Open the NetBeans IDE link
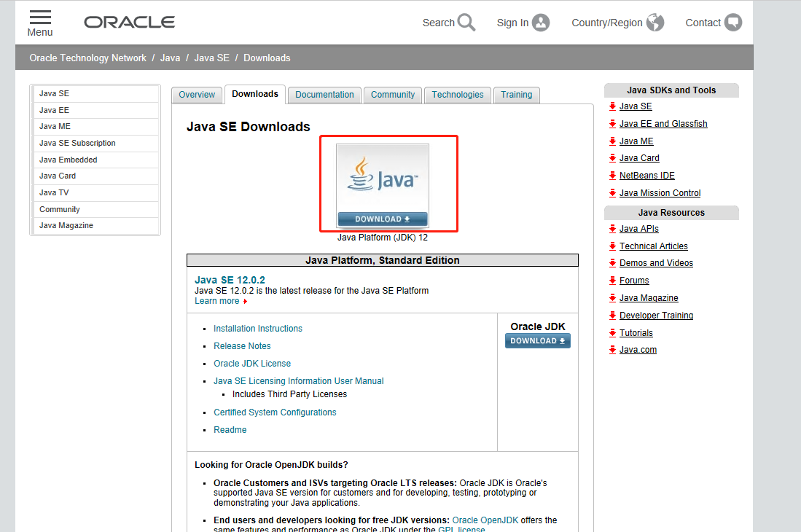Image resolution: width=801 pixels, height=532 pixels. 646,176
